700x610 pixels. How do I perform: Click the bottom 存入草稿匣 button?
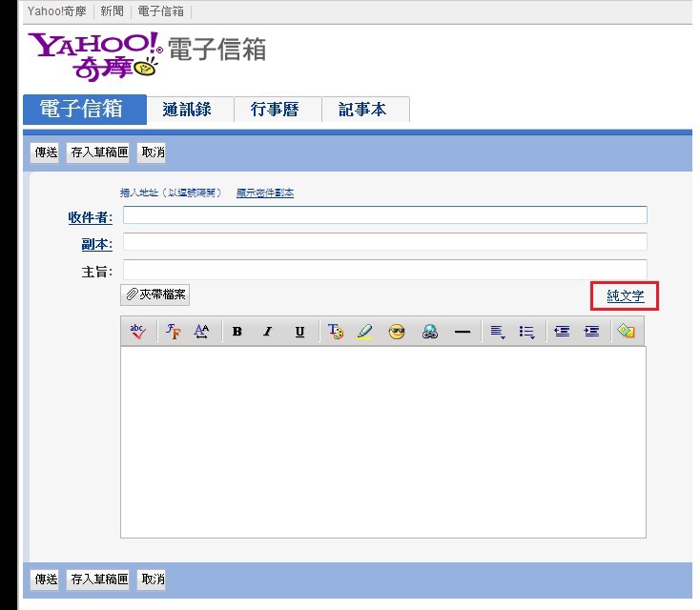[98, 579]
